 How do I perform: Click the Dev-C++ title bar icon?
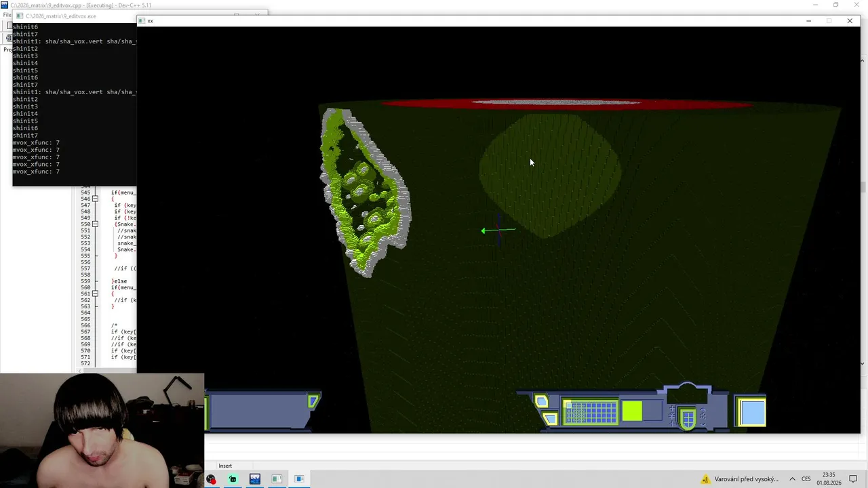click(x=5, y=5)
